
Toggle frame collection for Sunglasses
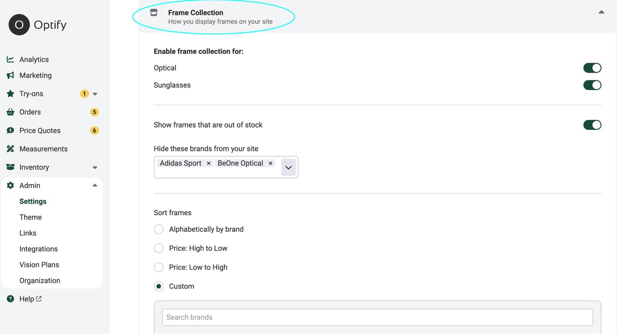[592, 85]
